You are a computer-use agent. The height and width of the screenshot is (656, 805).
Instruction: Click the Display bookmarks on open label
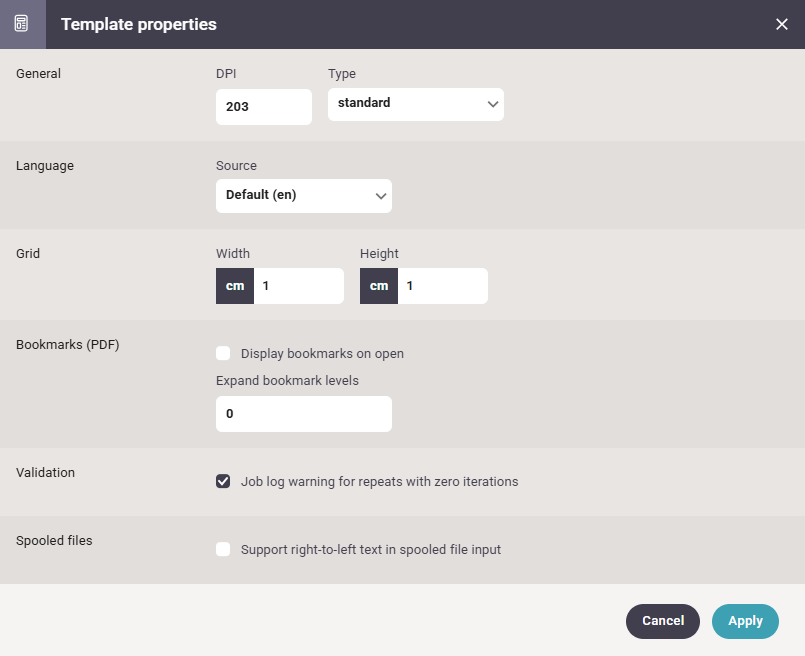(322, 353)
